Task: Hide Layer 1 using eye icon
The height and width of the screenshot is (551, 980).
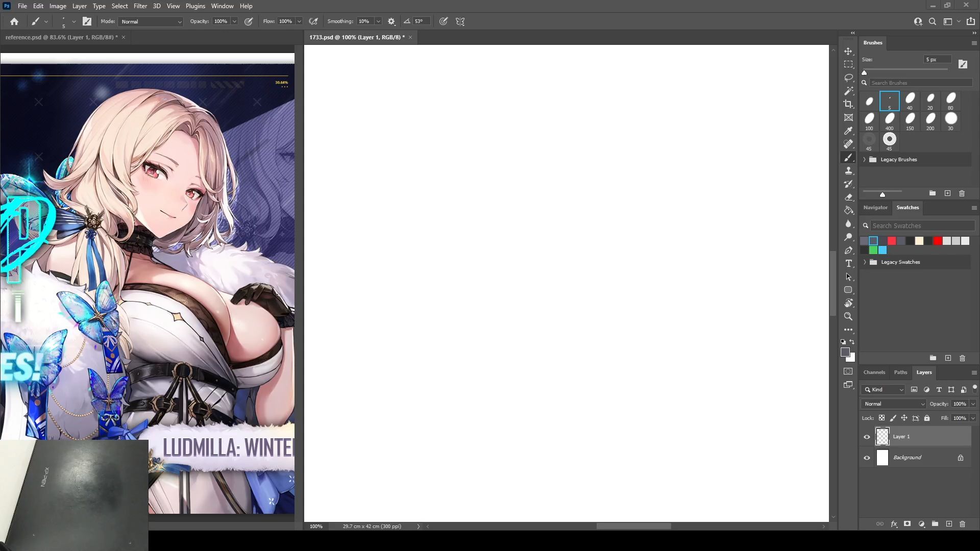Action: (867, 437)
